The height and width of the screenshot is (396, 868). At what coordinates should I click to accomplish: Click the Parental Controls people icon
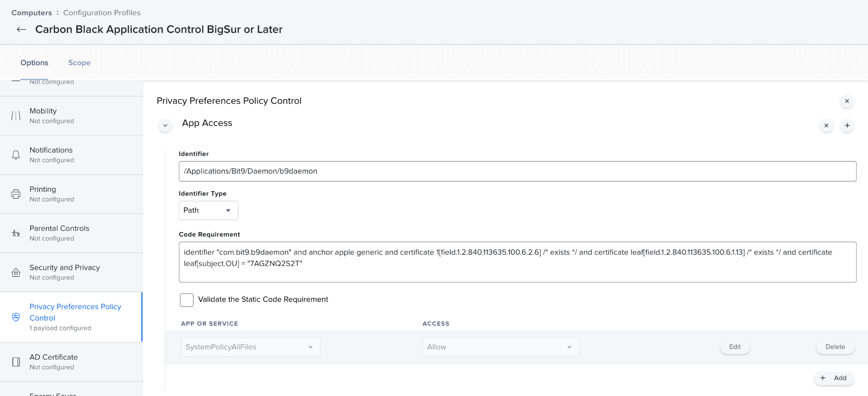coord(16,233)
